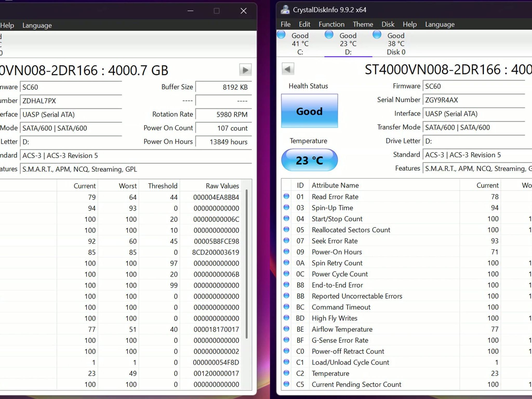532x399 pixels.
Task: Click the previous disk arrow in right window
Action: click(x=288, y=69)
